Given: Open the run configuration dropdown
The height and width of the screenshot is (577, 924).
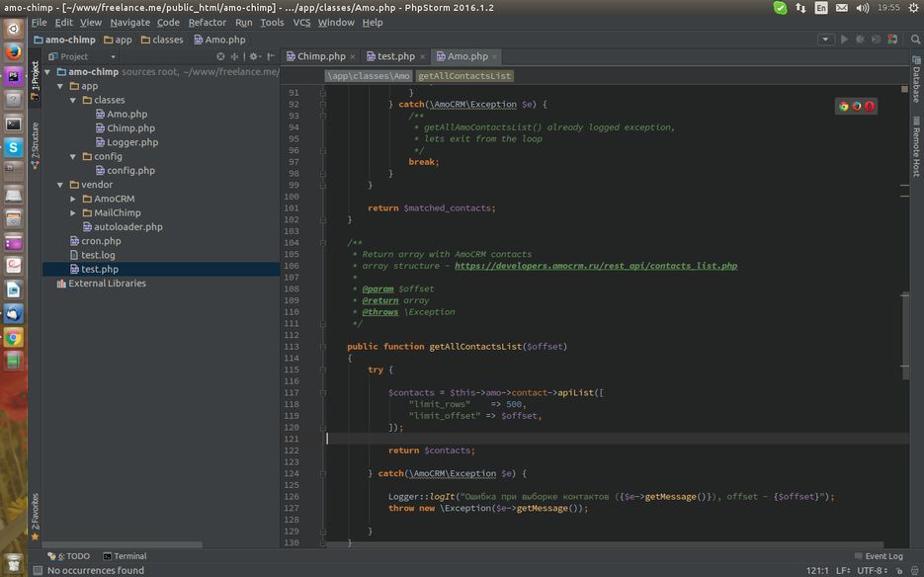Looking at the screenshot, I should [826, 40].
